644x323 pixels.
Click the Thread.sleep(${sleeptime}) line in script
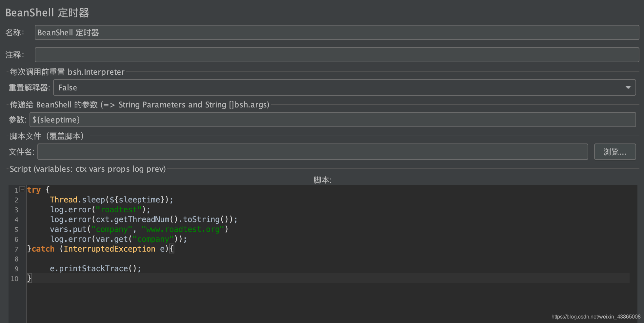pyautogui.click(x=111, y=199)
